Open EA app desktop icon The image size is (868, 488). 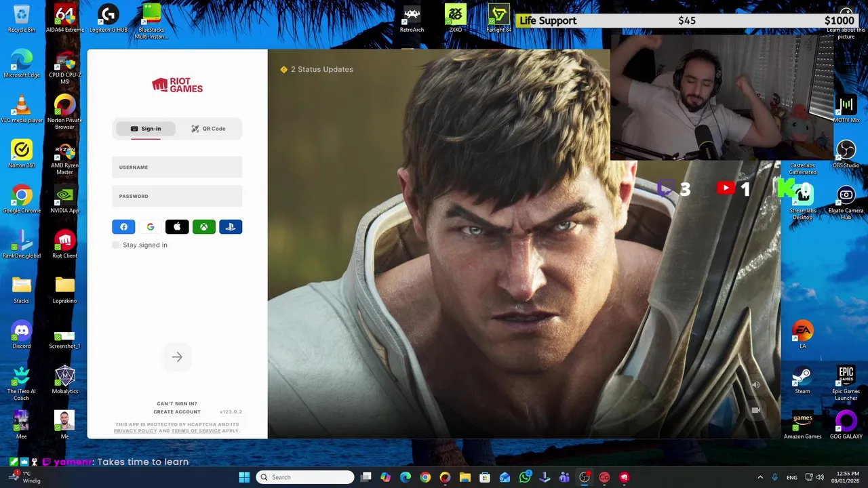tap(803, 335)
